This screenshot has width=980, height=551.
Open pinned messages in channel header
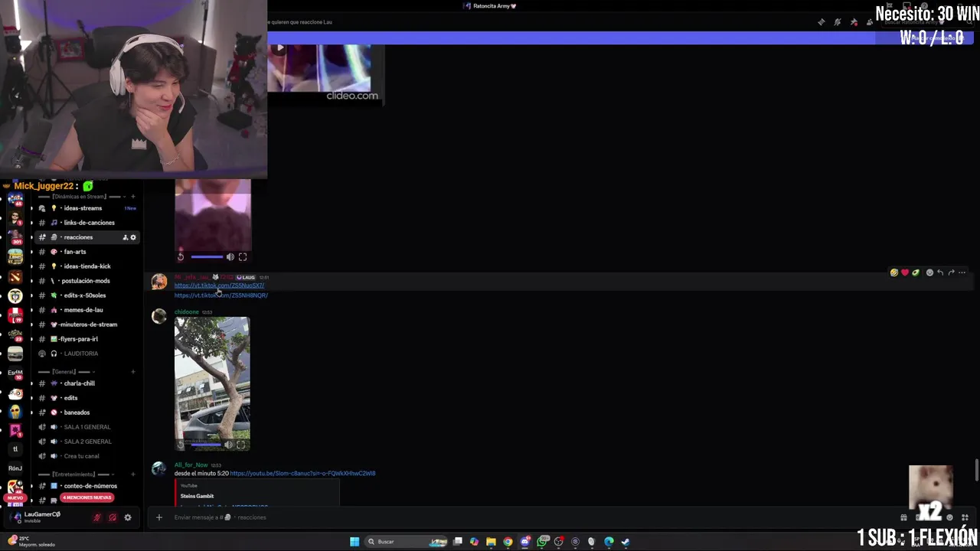pyautogui.click(x=854, y=22)
